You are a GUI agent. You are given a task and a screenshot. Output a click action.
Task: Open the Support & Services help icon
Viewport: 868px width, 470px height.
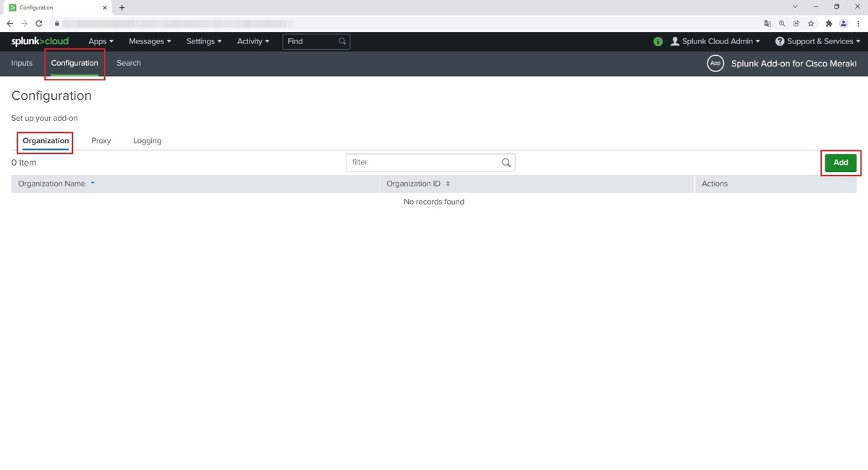(x=779, y=41)
